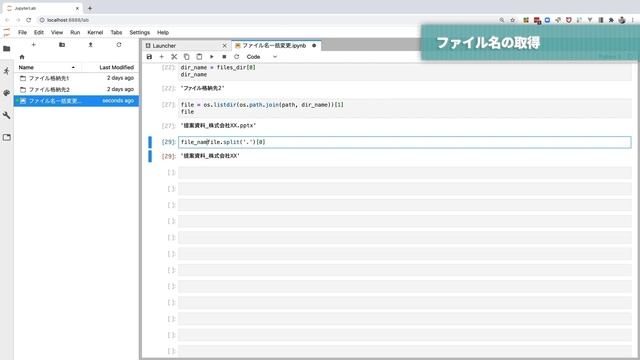Run the selected cell
This screenshot has width=640, height=360.
point(211,57)
